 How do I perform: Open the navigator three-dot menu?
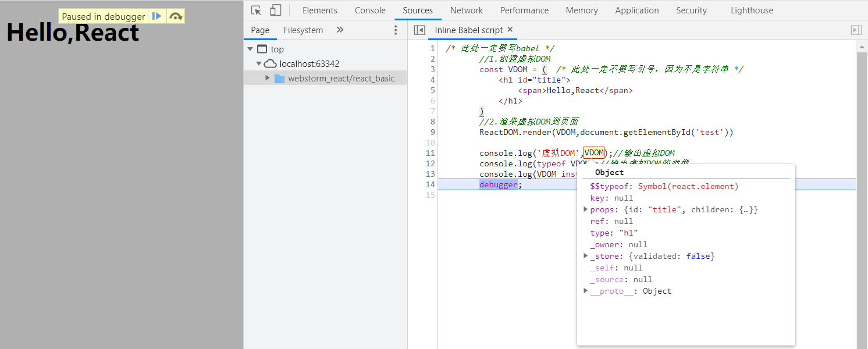[396, 30]
